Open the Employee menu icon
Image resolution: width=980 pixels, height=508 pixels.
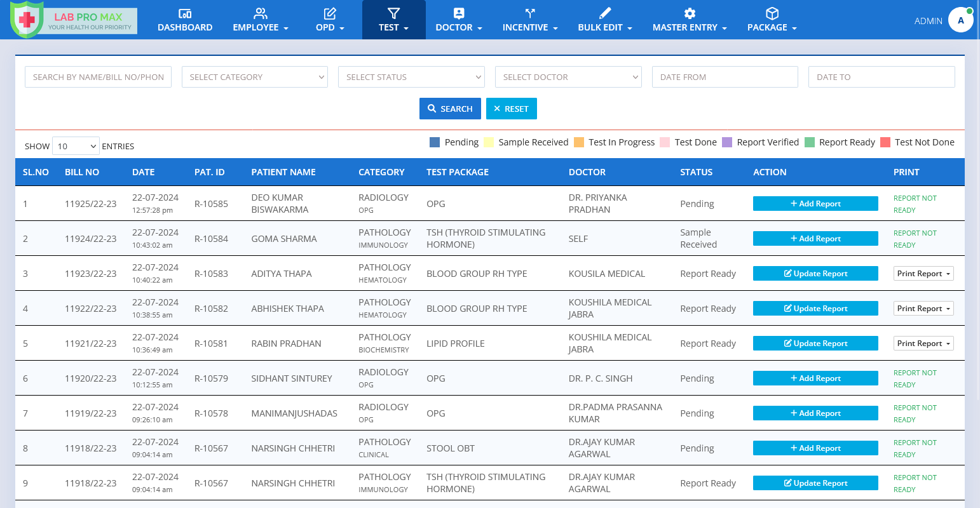[261, 13]
